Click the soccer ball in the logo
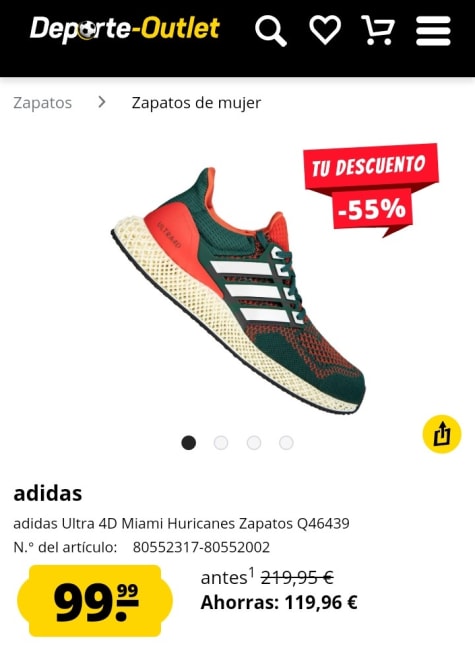Image resolution: width=475 pixels, height=650 pixels. pyautogui.click(x=87, y=30)
